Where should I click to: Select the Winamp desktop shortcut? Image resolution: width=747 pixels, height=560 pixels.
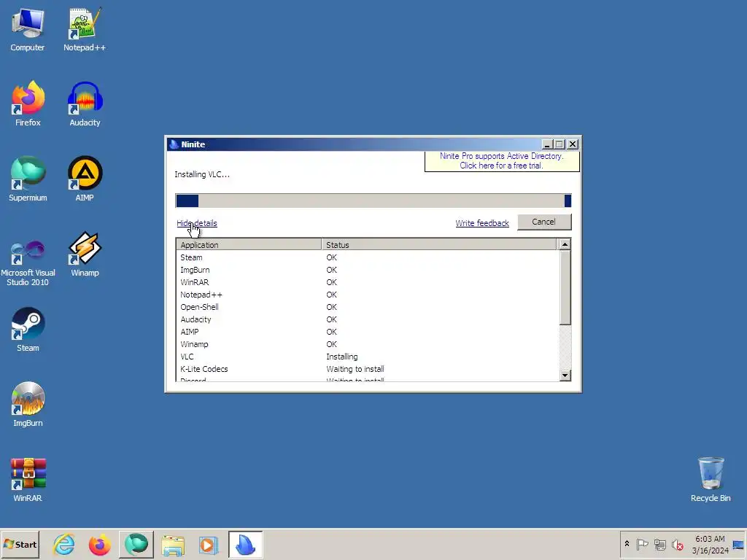click(x=85, y=254)
